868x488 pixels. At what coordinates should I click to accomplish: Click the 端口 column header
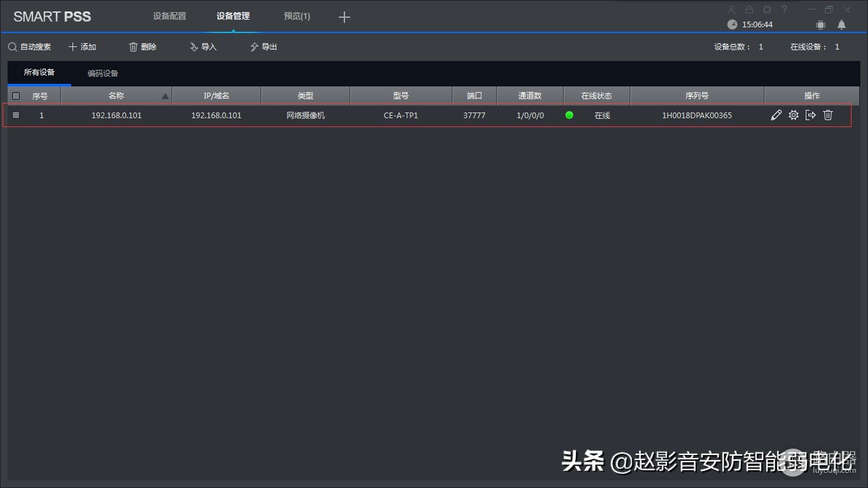pos(475,96)
